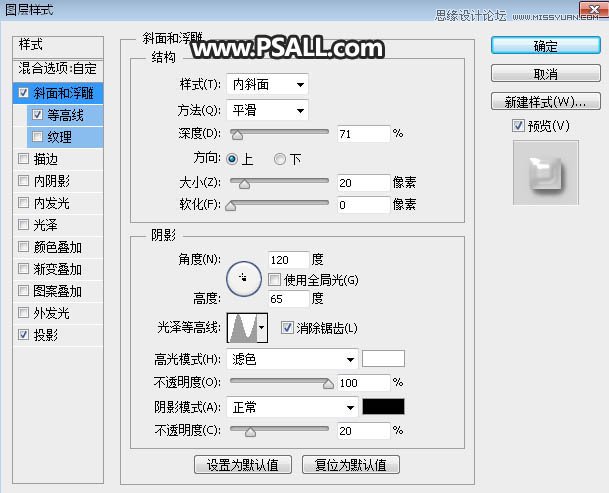Enable the 图案叠加 checkbox

click(23, 290)
